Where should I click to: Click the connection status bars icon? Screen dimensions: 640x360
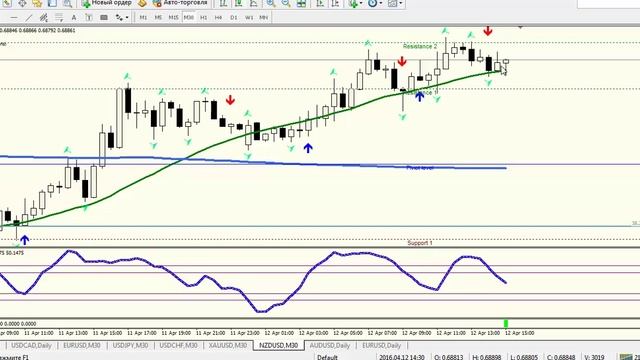point(626,357)
